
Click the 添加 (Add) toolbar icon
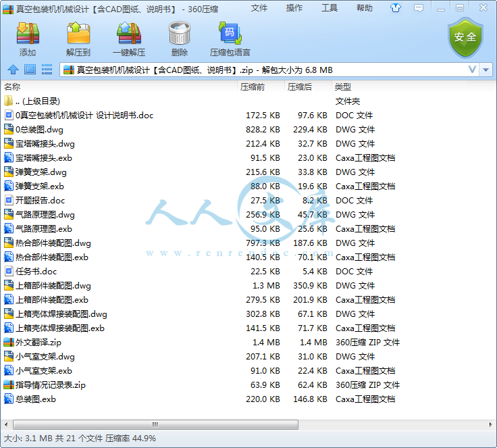[28, 33]
